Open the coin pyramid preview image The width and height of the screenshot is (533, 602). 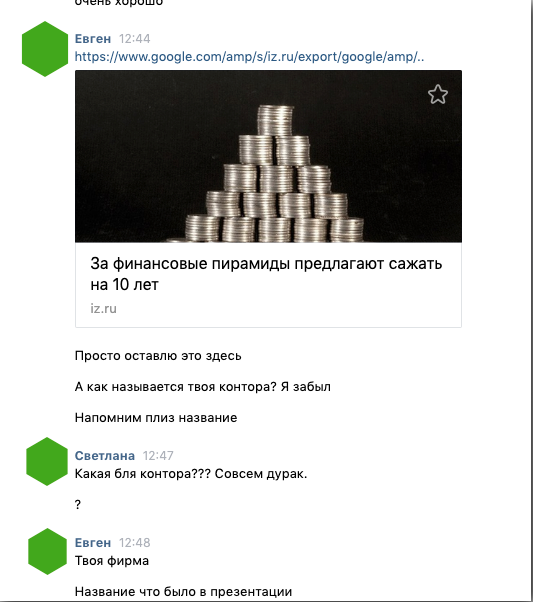[x=268, y=156]
